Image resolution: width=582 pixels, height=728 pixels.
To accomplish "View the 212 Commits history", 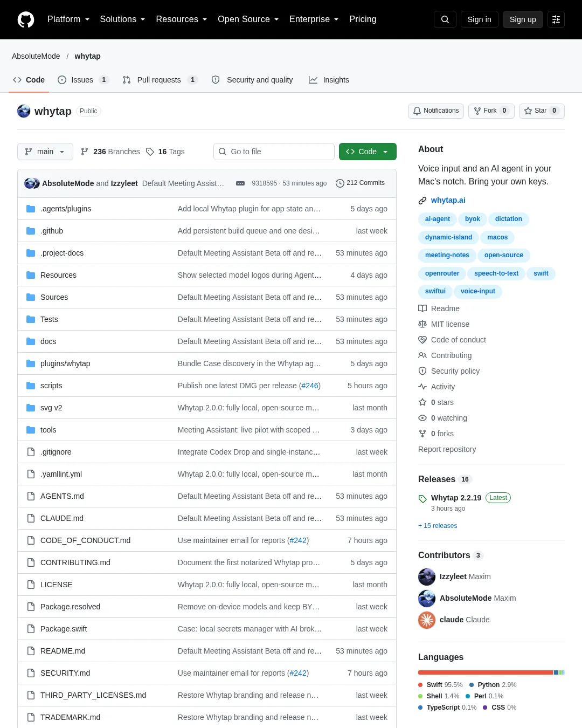I will click(360, 183).
